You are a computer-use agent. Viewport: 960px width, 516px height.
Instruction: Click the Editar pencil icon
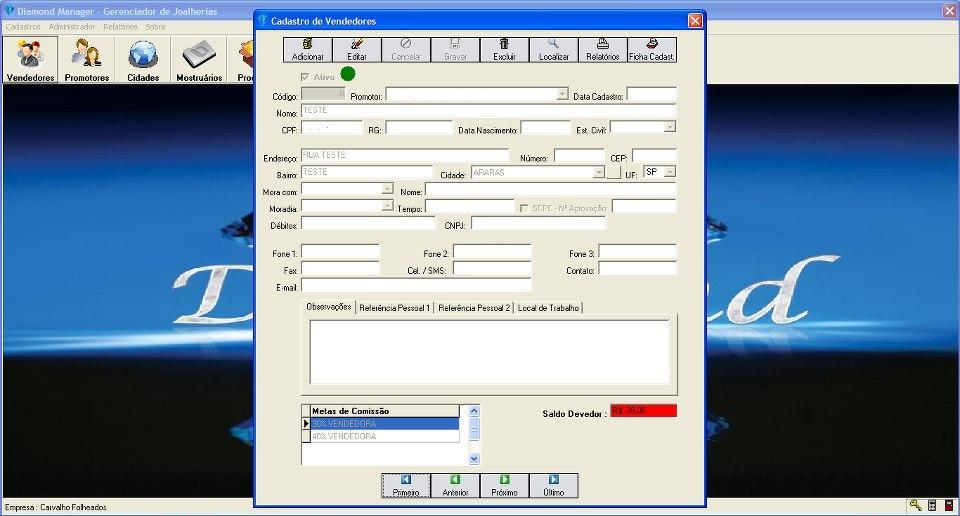pos(357,50)
